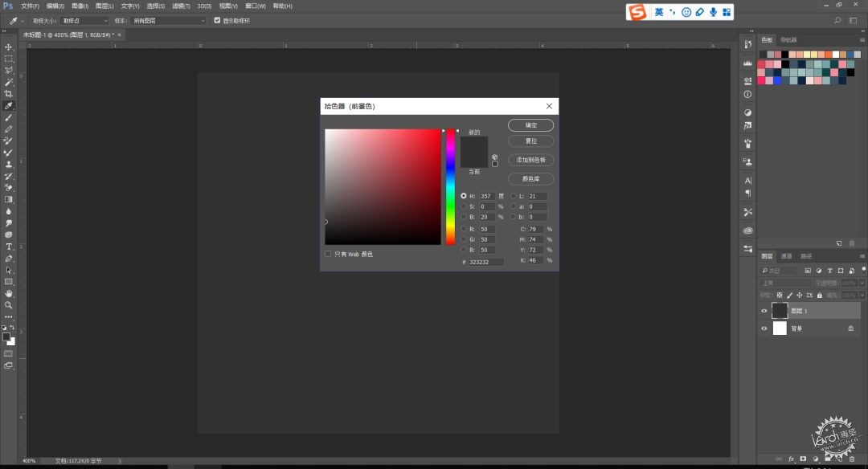Viewport: 868px width, 469px height.
Task: Select the Crop tool
Action: (x=8, y=93)
